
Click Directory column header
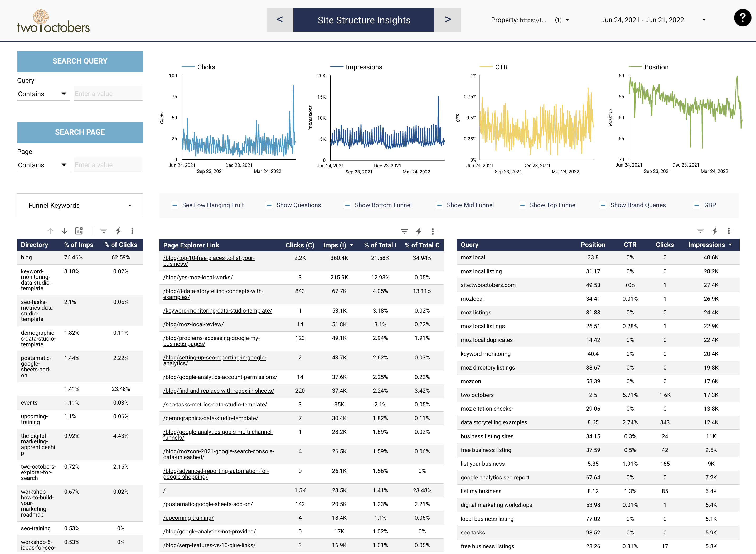coord(35,245)
